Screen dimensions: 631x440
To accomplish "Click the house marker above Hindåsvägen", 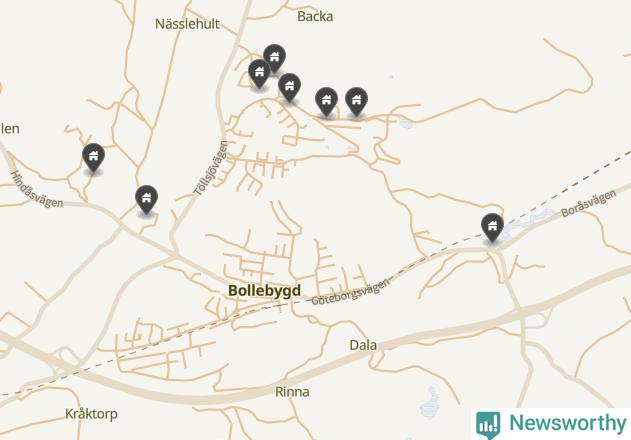I will click(93, 157).
